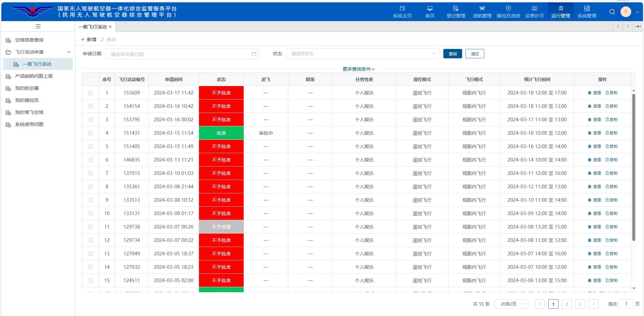The height and width of the screenshot is (316, 644).
Task: Open the 状态 select dropdown
Action: [x=363, y=54]
